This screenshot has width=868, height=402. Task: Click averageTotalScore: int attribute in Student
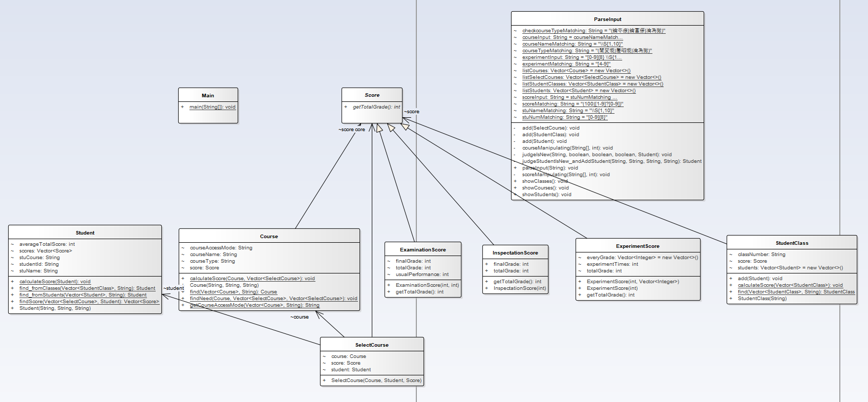(47, 244)
